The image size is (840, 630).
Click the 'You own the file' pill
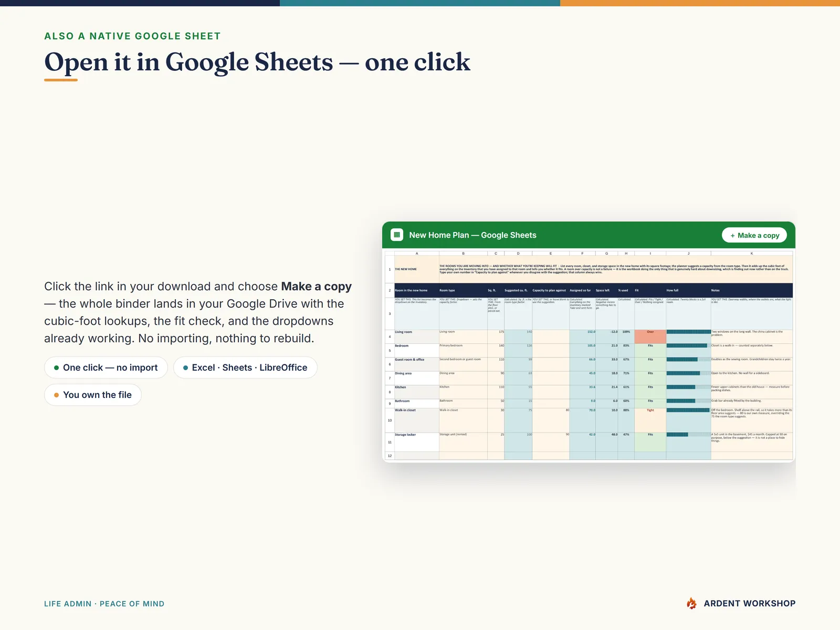pos(93,395)
